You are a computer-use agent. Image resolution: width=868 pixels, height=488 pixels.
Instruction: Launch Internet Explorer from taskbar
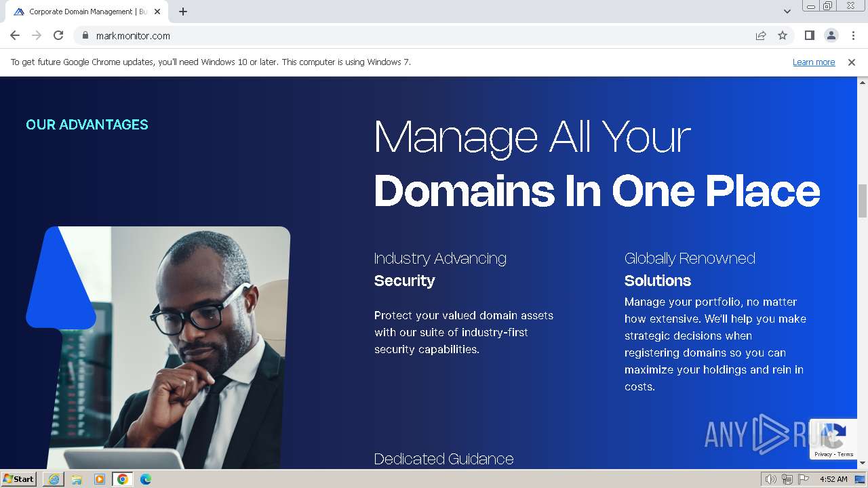[54, 479]
